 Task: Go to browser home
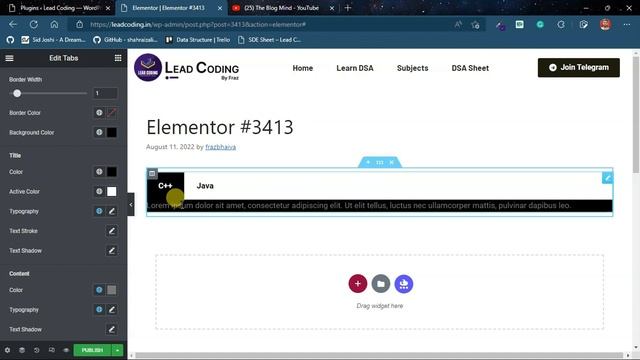click(x=54, y=24)
